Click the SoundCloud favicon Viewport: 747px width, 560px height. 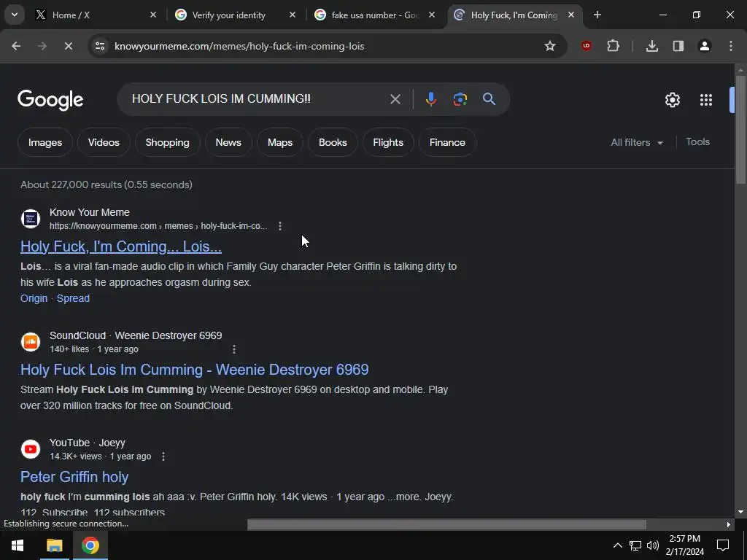[31, 342]
